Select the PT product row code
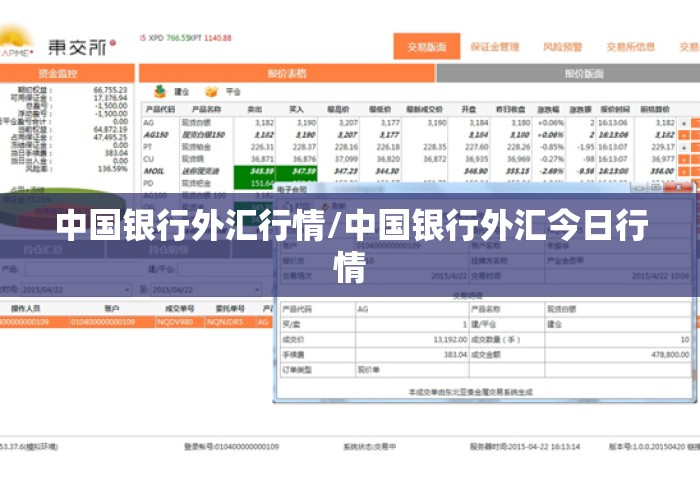Screen dimensions: 700x490 click(148, 147)
